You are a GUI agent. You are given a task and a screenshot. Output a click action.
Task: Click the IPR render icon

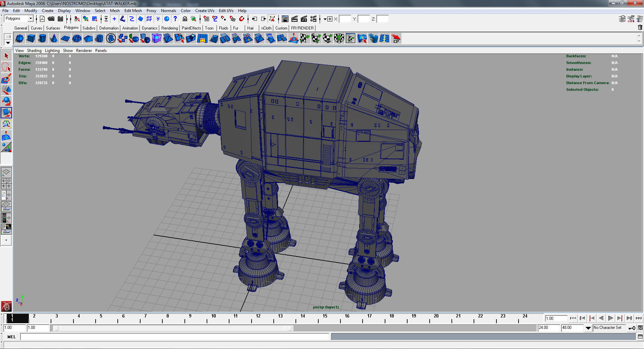coord(304,19)
